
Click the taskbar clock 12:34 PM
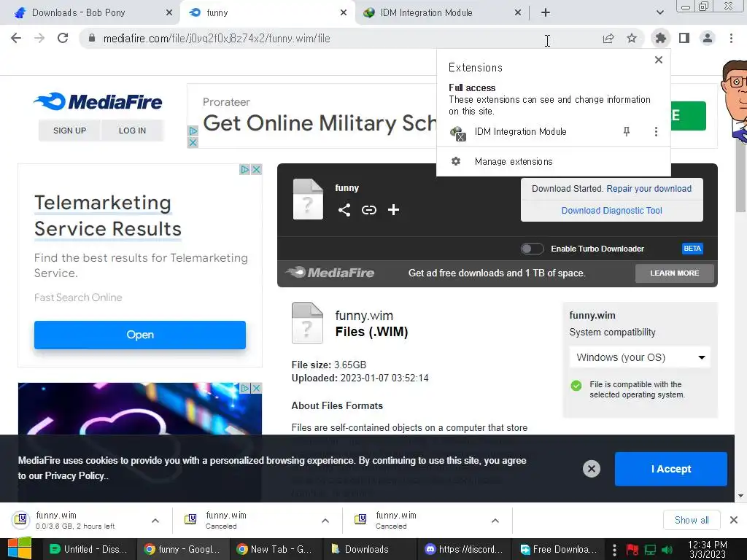(708, 549)
